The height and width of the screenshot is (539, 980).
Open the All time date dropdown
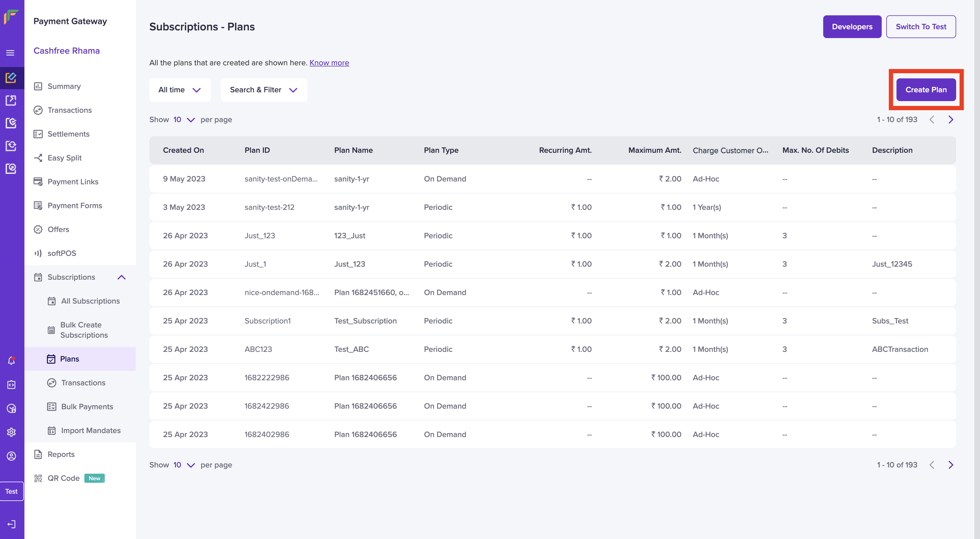click(x=180, y=90)
